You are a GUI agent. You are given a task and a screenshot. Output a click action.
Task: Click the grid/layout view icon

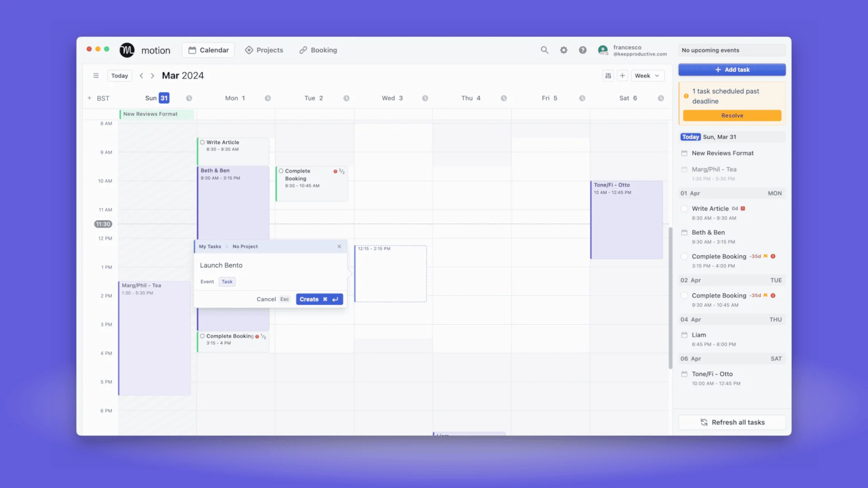[608, 75]
